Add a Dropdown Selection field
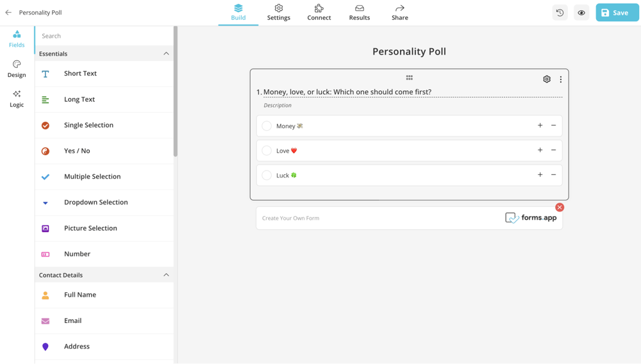Image resolution: width=641 pixels, height=364 pixels. tap(96, 203)
